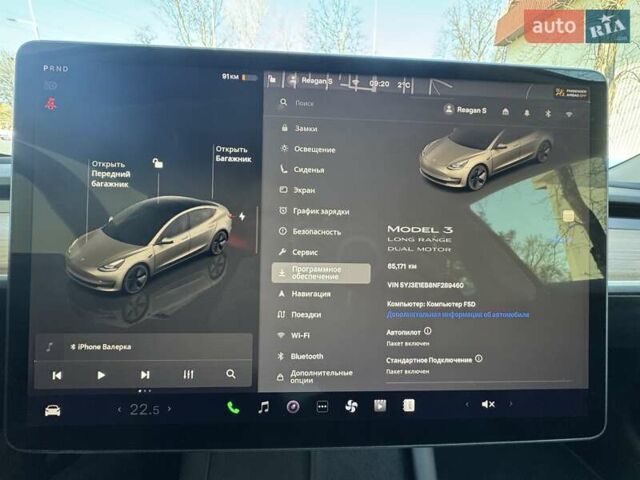
Task: Play the current media
Action: click(101, 375)
